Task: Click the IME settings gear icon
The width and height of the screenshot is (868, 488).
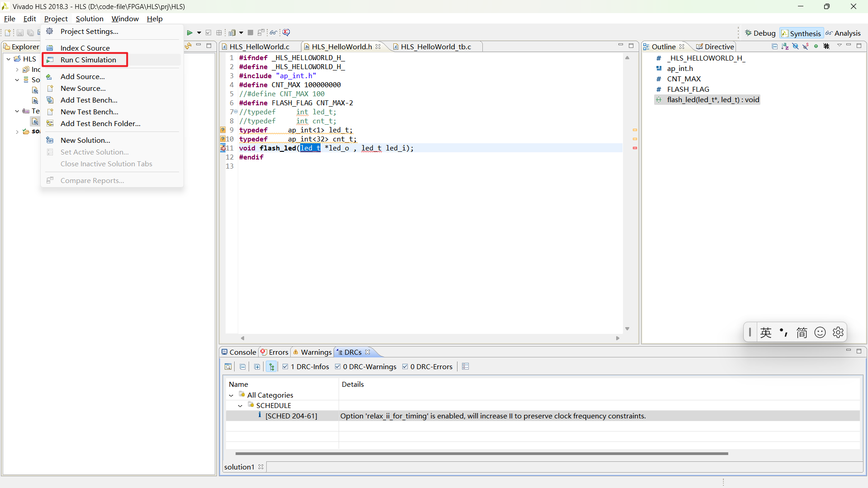Action: pyautogui.click(x=838, y=333)
